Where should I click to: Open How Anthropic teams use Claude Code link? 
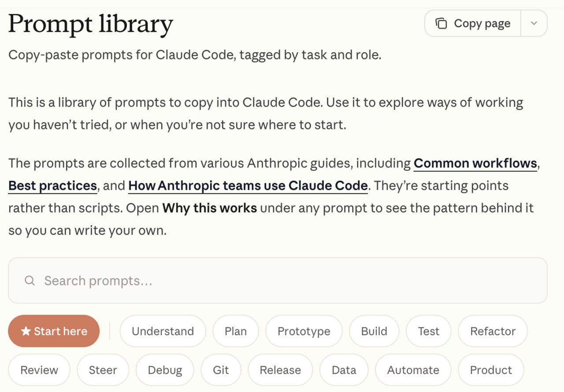pyautogui.click(x=248, y=186)
